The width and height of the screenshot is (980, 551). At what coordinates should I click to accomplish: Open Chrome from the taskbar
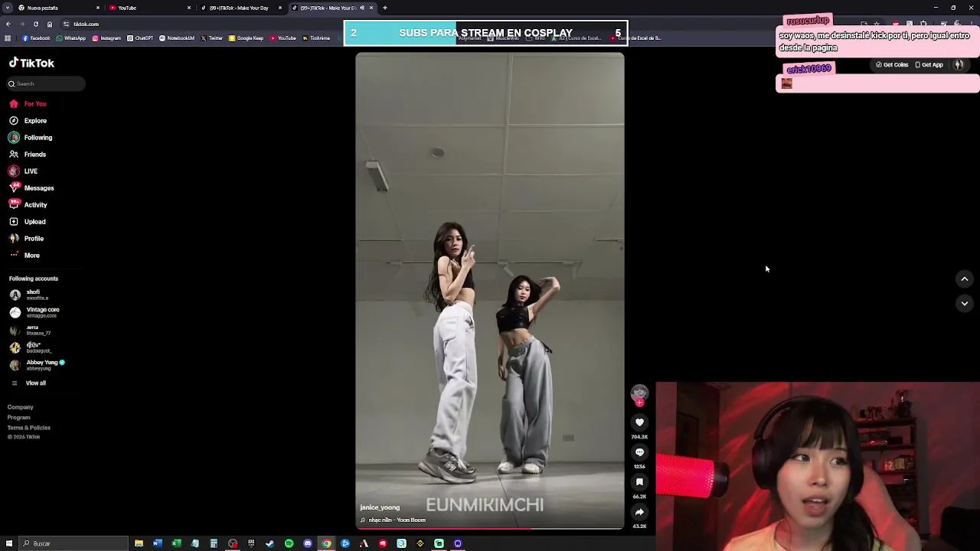point(326,543)
